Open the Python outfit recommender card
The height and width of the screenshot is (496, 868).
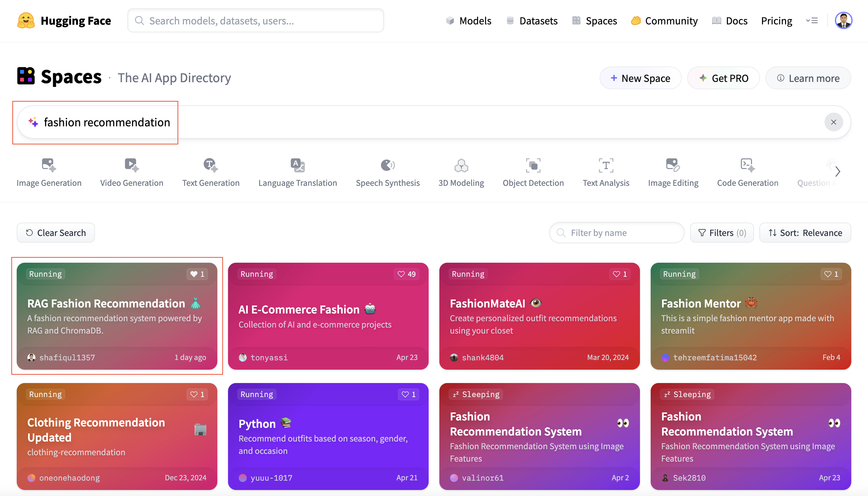(328, 437)
